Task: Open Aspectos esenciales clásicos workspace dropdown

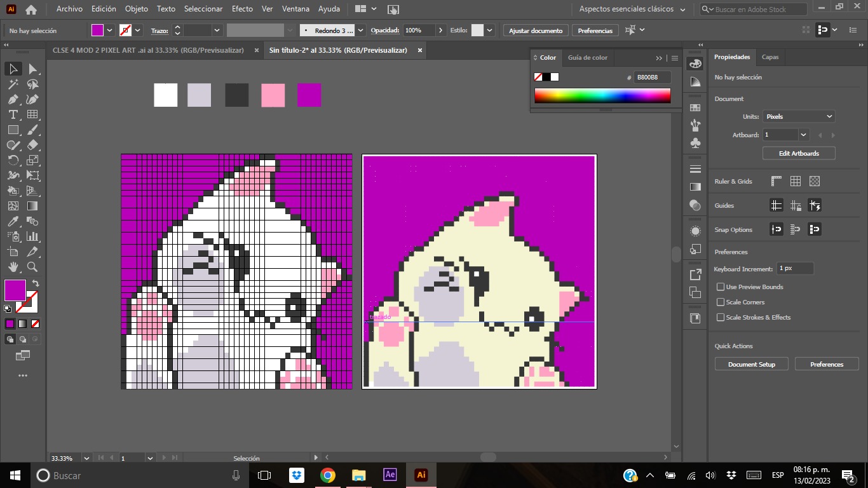Action: pos(633,10)
